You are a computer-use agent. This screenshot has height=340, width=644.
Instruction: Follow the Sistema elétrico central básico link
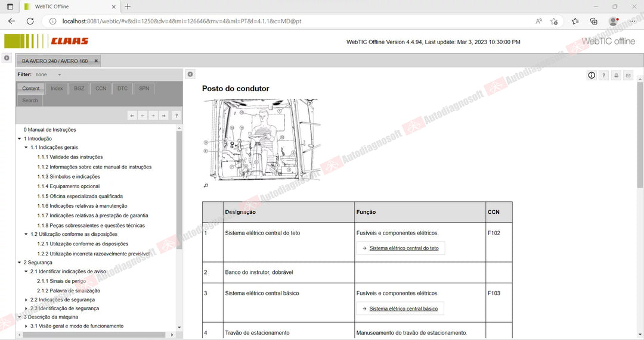point(403,308)
